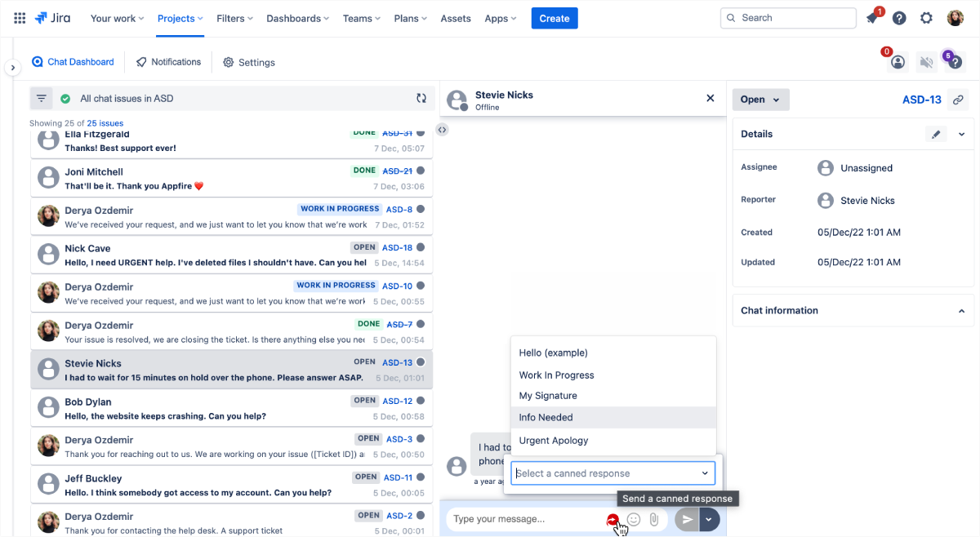Select Joni Mitchell chat conversation
The image size is (980, 537).
tap(232, 178)
